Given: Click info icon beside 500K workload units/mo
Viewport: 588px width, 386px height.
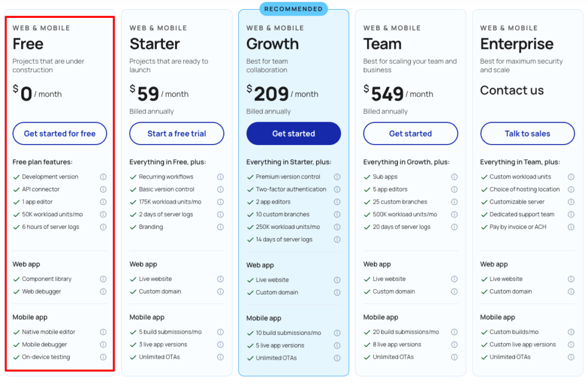Looking at the screenshot, I should (454, 215).
